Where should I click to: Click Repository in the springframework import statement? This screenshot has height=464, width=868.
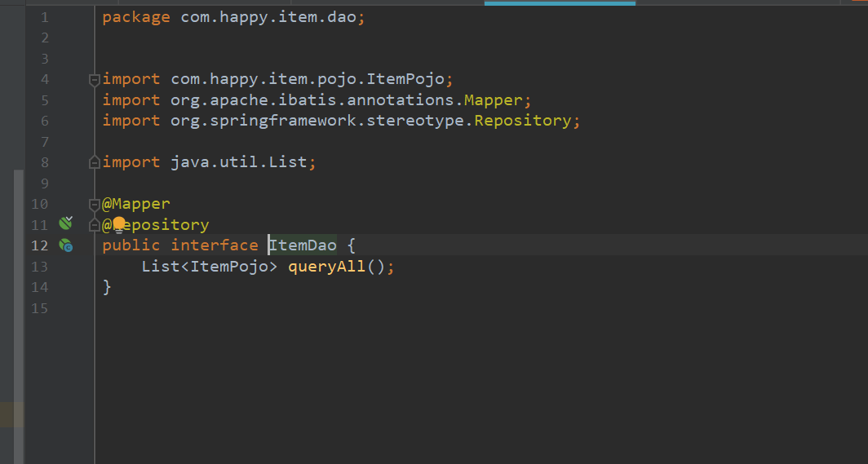coord(522,121)
